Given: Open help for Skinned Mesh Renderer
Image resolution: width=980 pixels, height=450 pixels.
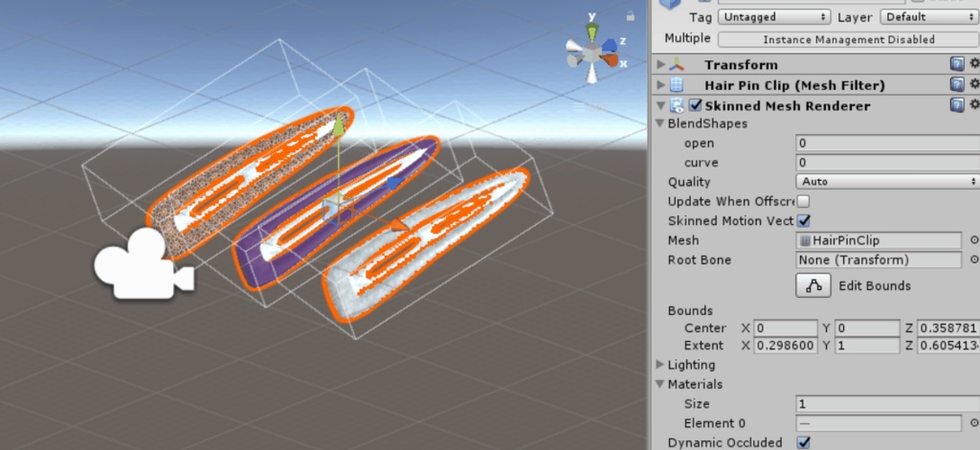Looking at the screenshot, I should pyautogui.click(x=957, y=105).
